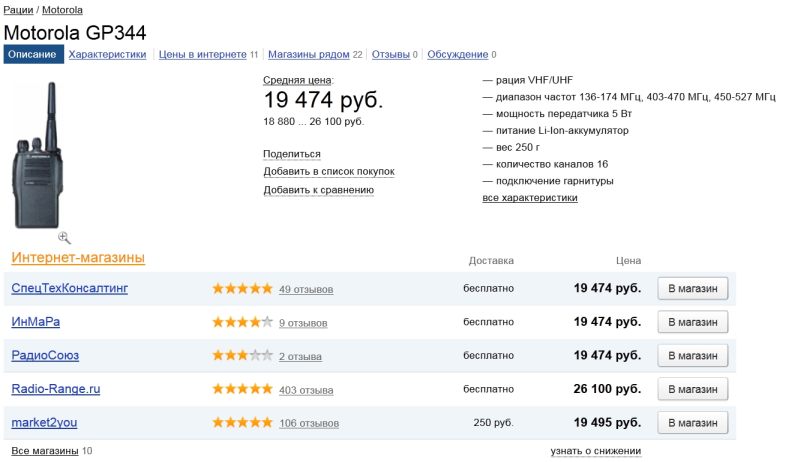Open the Motorola GP344 radio product image

click(38, 155)
